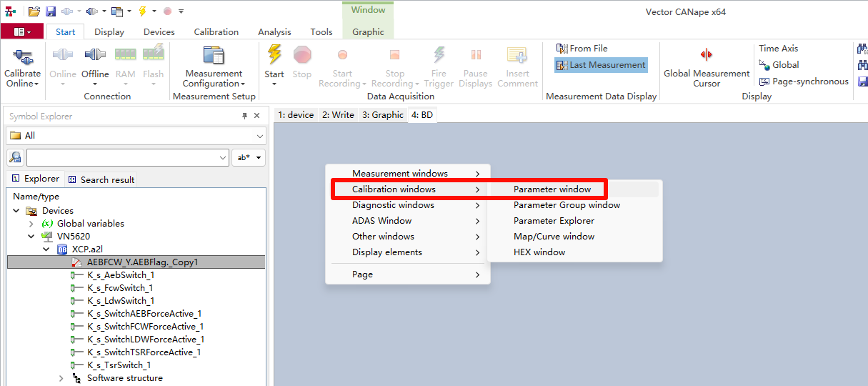
Task: Click the search binoculars icon in Symbol Explorer
Action: 15,158
